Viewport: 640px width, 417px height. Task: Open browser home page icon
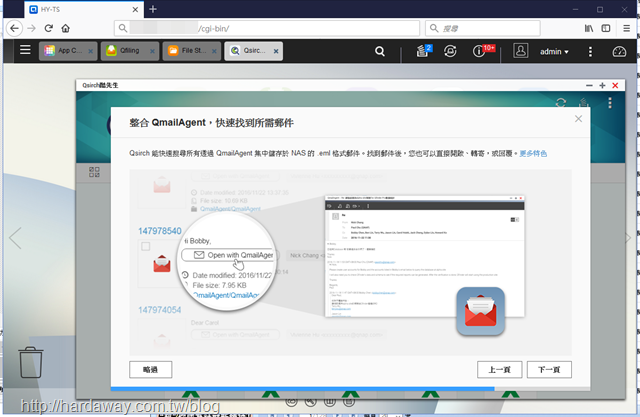pyautogui.click(x=65, y=28)
